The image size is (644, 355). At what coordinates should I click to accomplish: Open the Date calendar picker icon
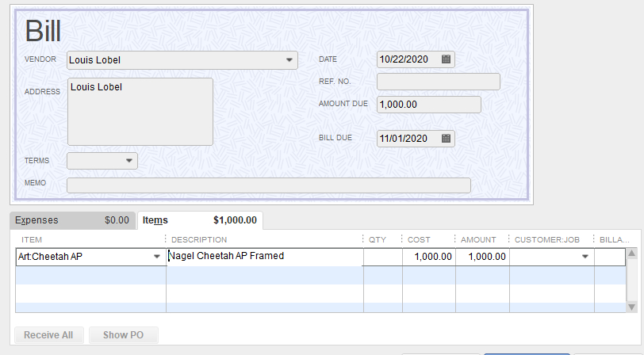coord(446,59)
